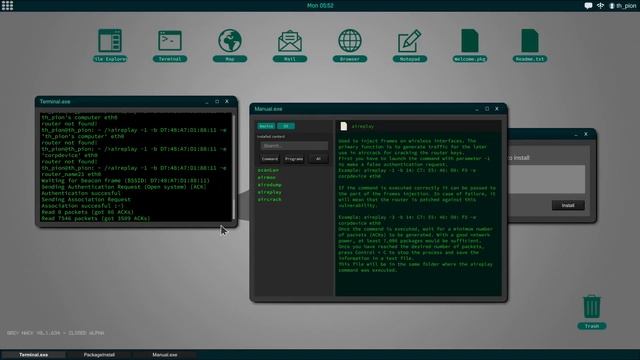Screen dimensions: 640x360
Task: Click the clock showing Mon 00:52
Action: (x=320, y=6)
